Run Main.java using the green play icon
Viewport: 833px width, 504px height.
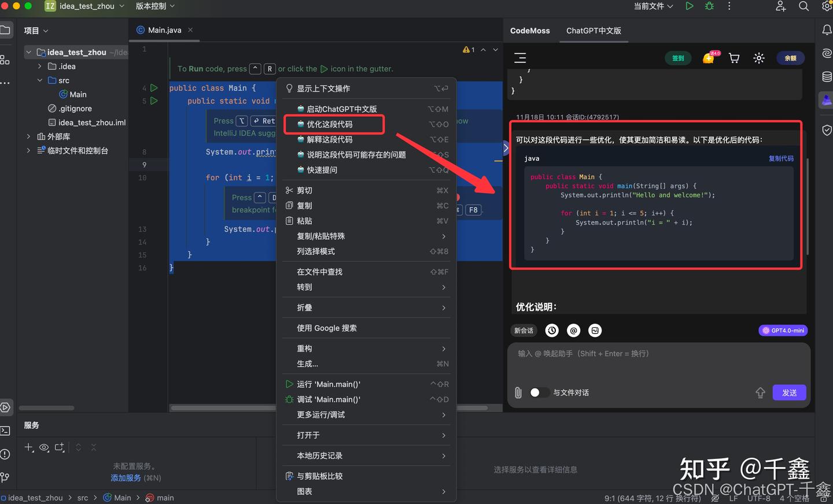pos(688,6)
